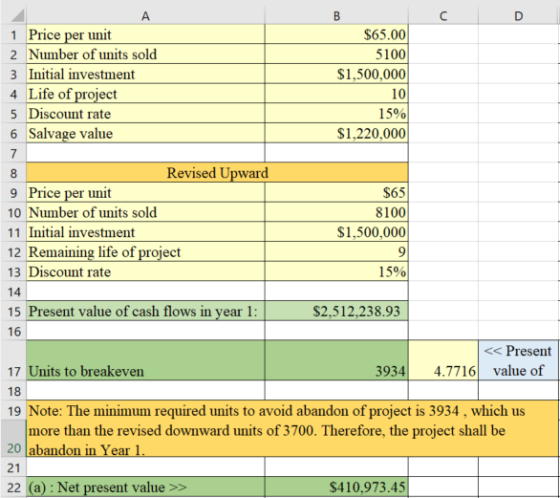Click the $410,973.45 NPV cell

tap(336, 487)
